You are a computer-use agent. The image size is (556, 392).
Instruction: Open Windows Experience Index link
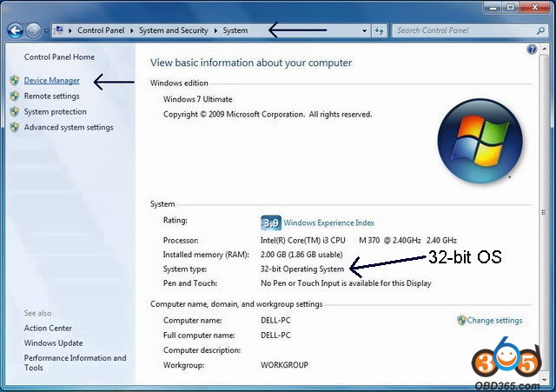pos(329,223)
